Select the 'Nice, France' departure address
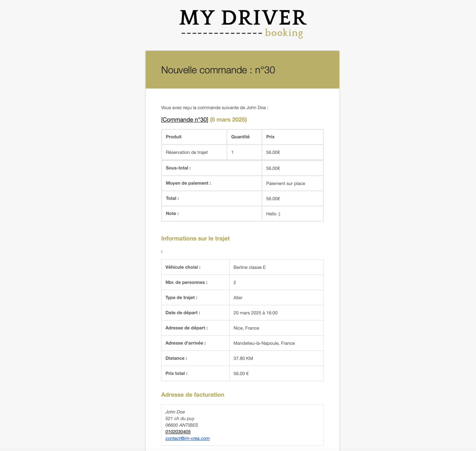 (x=246, y=328)
